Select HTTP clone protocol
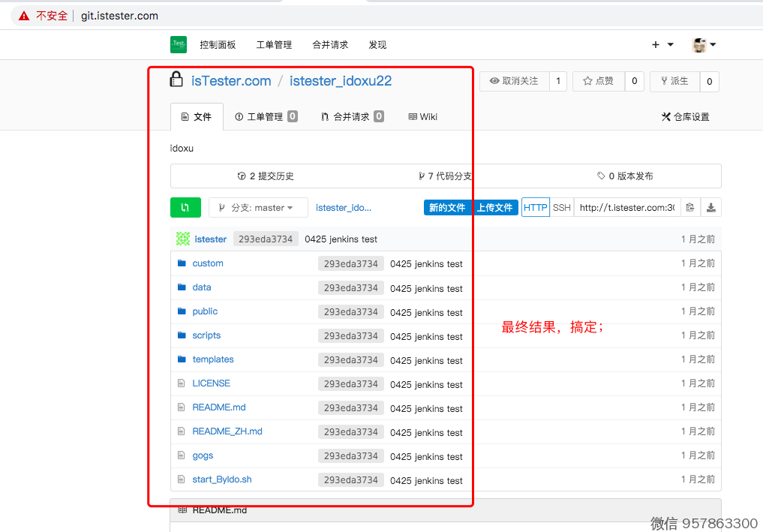Screen dimensions: 763x532 pos(536,208)
